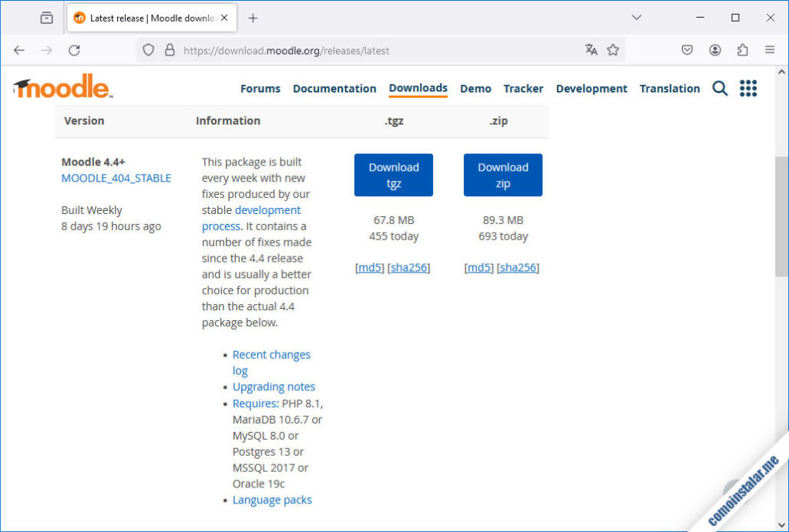
Task: Save the page to Pocket
Action: click(687, 49)
